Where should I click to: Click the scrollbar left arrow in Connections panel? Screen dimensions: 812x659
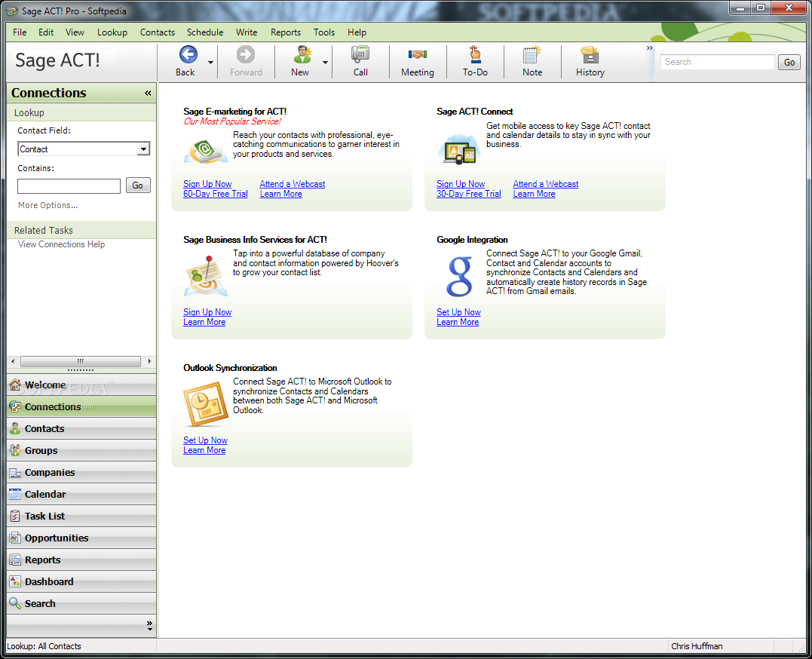pos(13,361)
